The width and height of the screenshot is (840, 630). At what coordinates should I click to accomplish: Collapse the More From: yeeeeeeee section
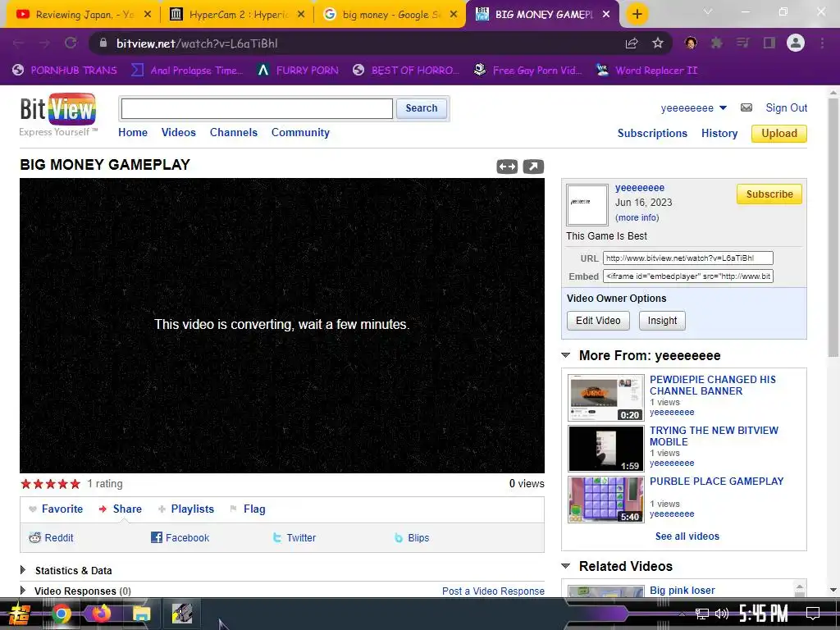566,355
